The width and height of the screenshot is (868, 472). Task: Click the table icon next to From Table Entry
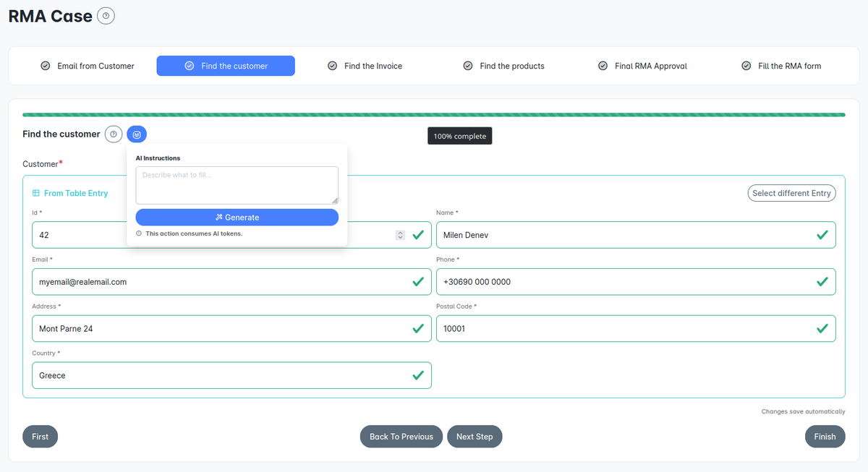pyautogui.click(x=36, y=193)
